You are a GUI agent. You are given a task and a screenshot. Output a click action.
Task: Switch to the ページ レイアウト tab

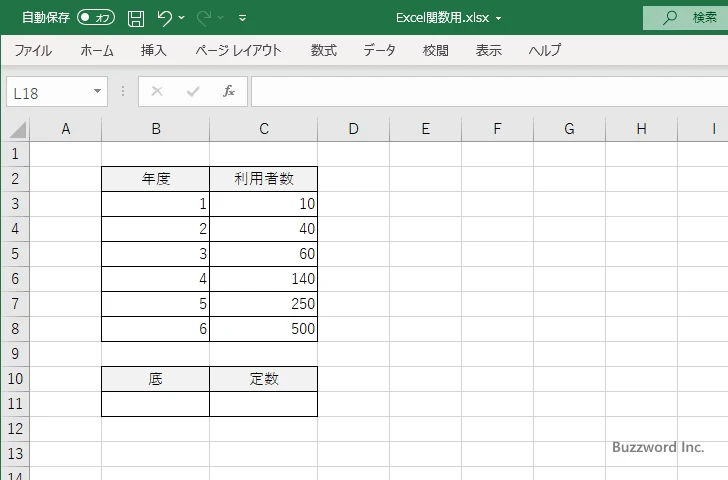coord(238,50)
